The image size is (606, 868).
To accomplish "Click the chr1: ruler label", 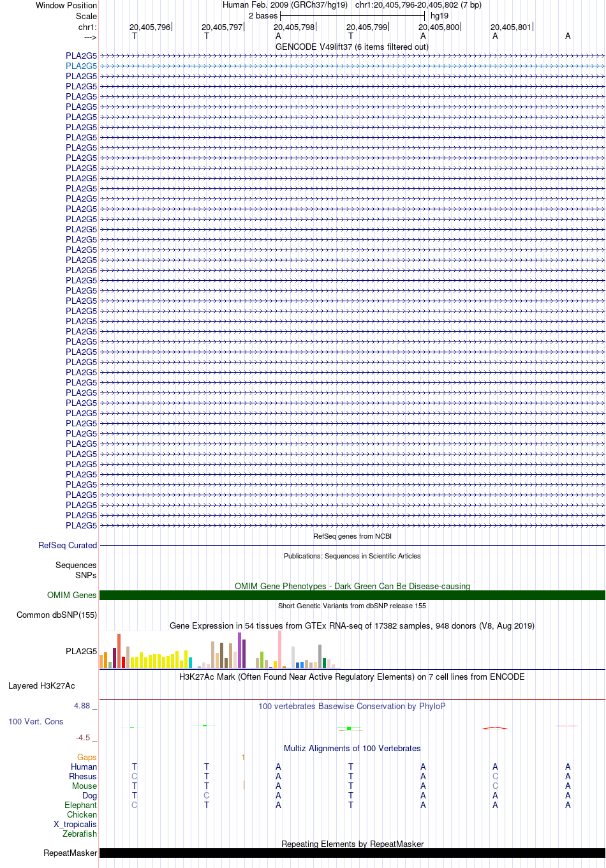I will [x=87, y=27].
